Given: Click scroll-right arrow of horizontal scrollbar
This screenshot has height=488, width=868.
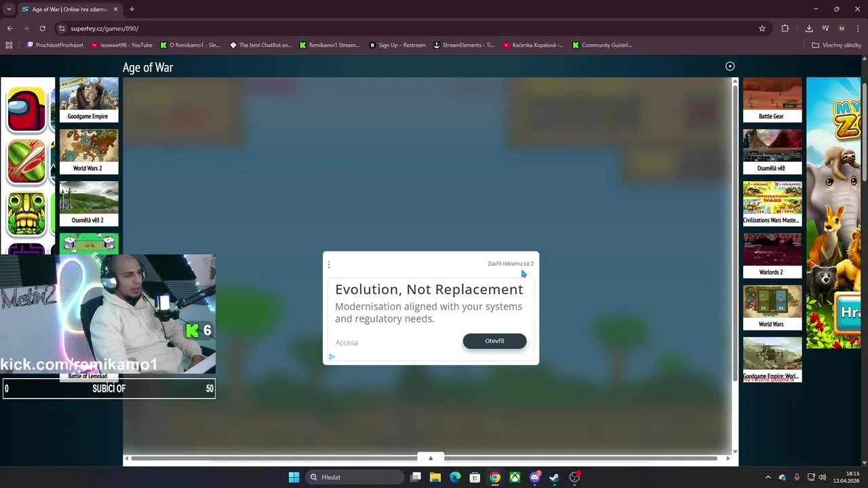Looking at the screenshot, I should click(x=728, y=459).
